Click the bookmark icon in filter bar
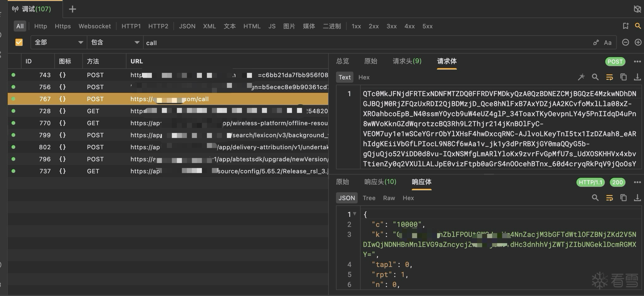Image resolution: width=644 pixels, height=296 pixels. (625, 26)
